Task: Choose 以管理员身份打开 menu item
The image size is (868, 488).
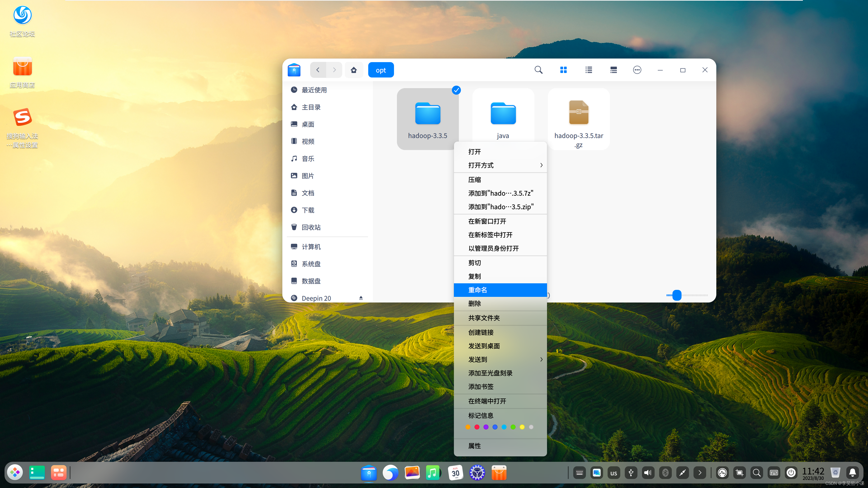Action: [x=500, y=249]
